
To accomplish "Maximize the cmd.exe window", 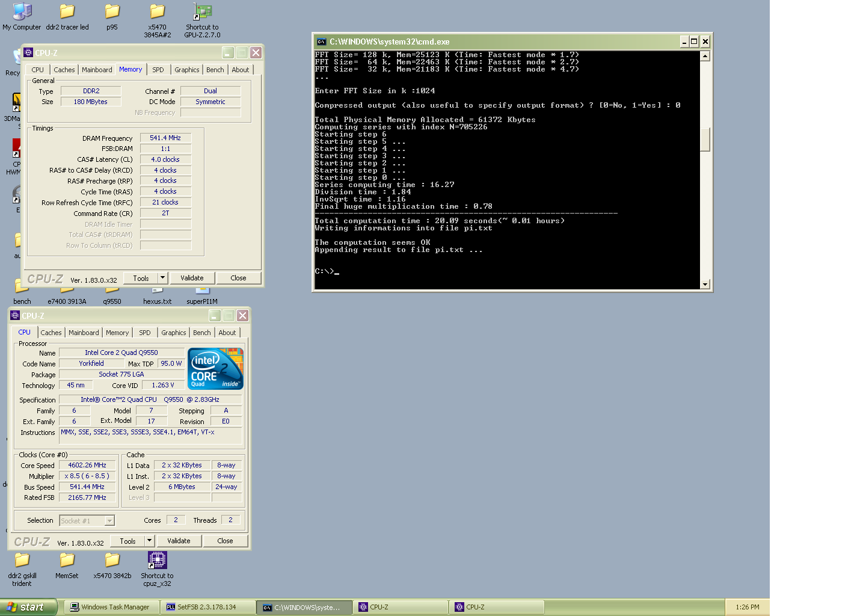I will point(694,42).
